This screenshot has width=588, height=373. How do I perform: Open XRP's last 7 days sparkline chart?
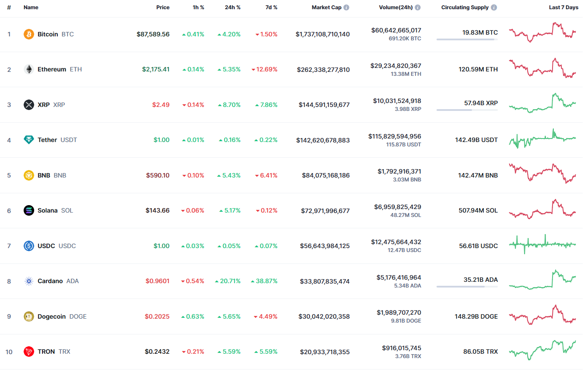coord(542,103)
